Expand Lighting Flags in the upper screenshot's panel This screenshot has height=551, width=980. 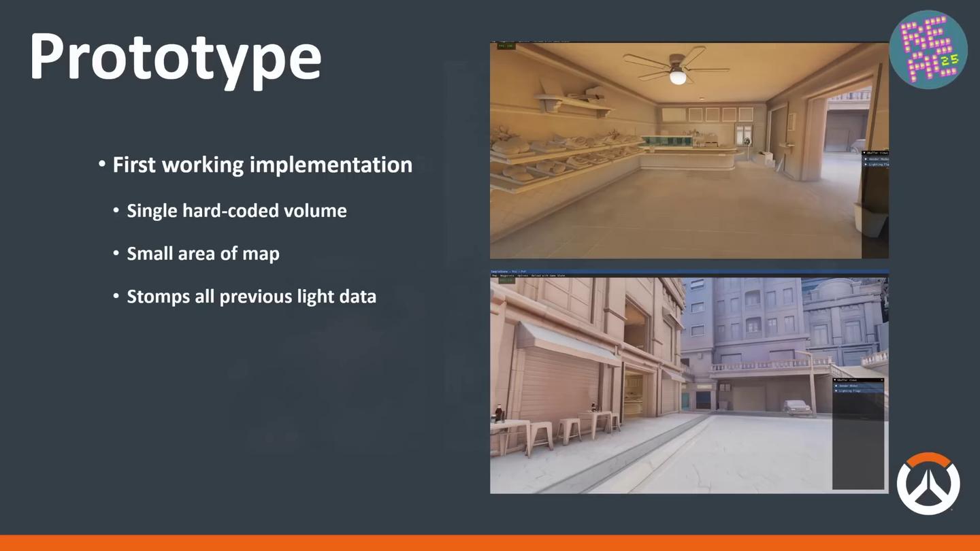pos(876,165)
